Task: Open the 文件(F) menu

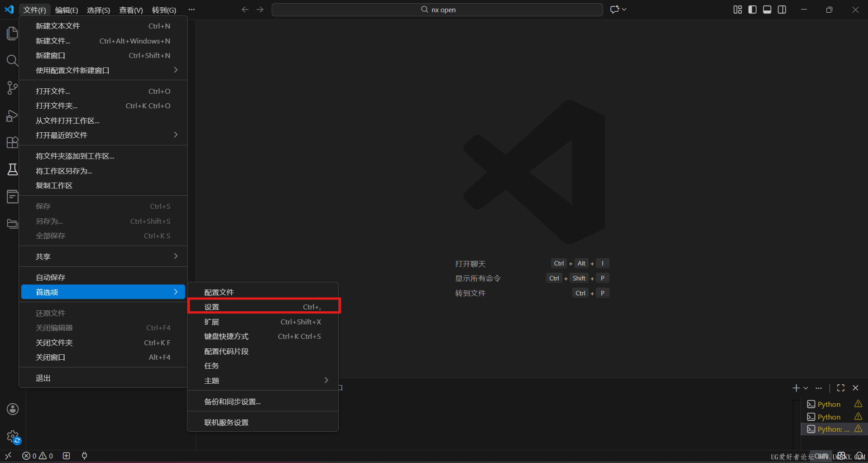Action: pos(35,10)
